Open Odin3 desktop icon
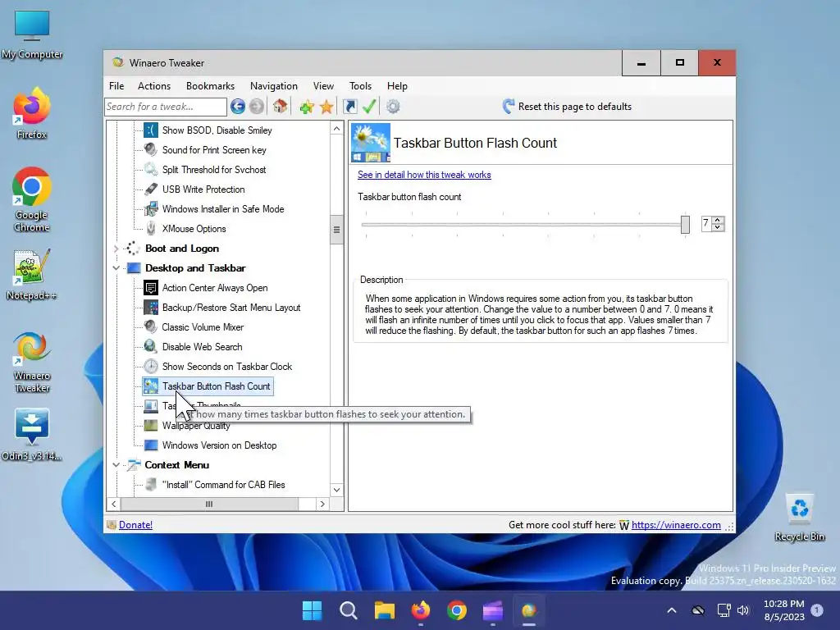The image size is (840, 630). [32, 435]
